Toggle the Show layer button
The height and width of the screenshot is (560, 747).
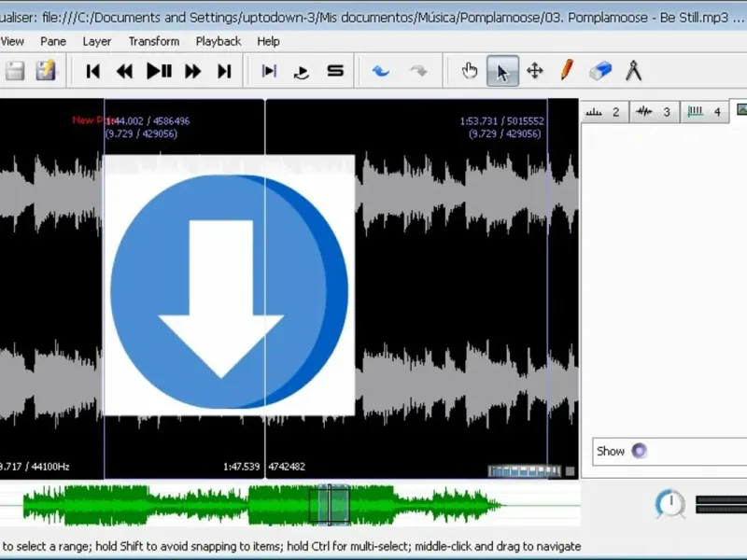click(639, 451)
